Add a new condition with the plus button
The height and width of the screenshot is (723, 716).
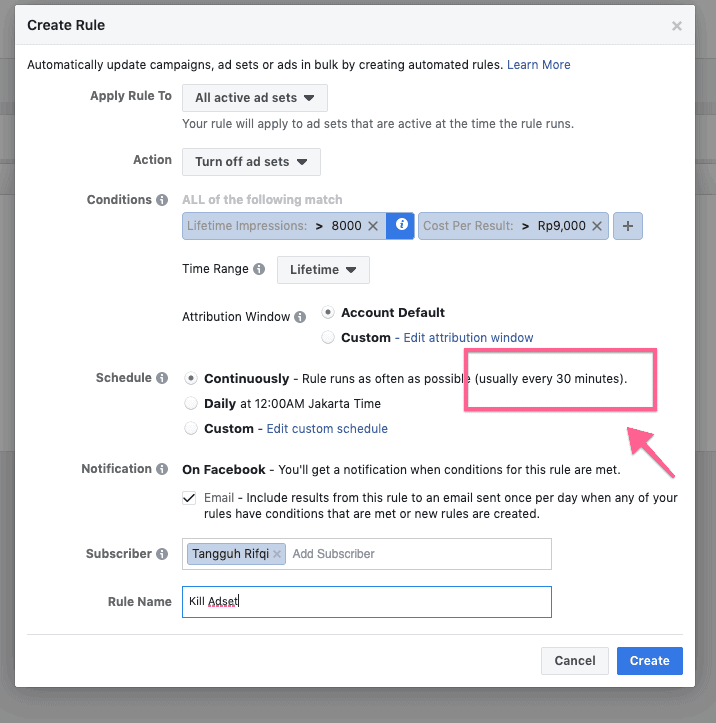click(x=627, y=226)
